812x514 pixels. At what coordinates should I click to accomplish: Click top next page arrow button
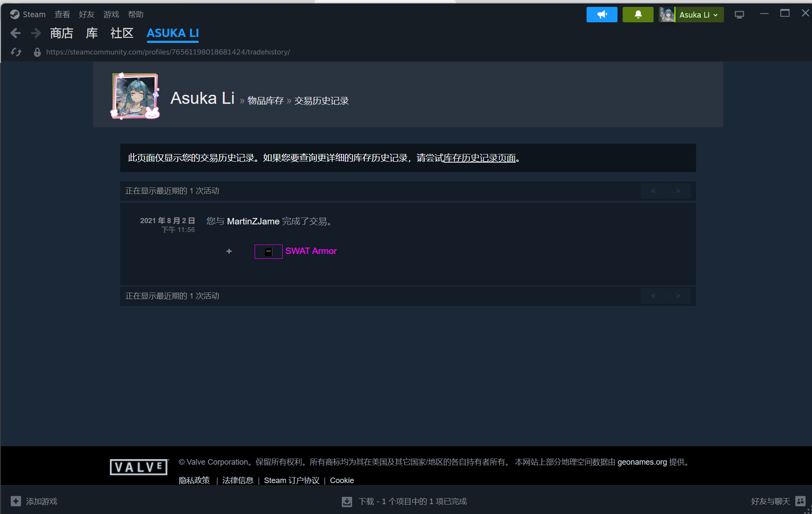678,191
